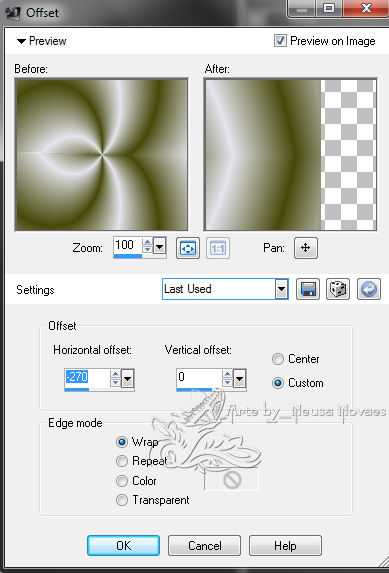The image size is (389, 573).
Task: Click the randomize parameters dice icon
Action: click(x=338, y=289)
